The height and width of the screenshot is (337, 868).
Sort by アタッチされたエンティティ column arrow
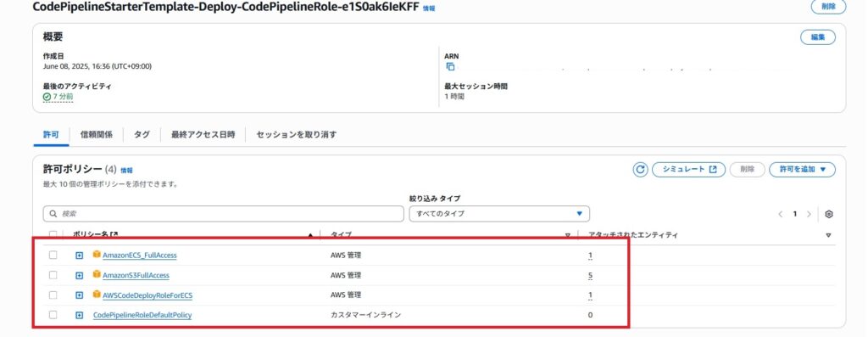[x=828, y=236]
